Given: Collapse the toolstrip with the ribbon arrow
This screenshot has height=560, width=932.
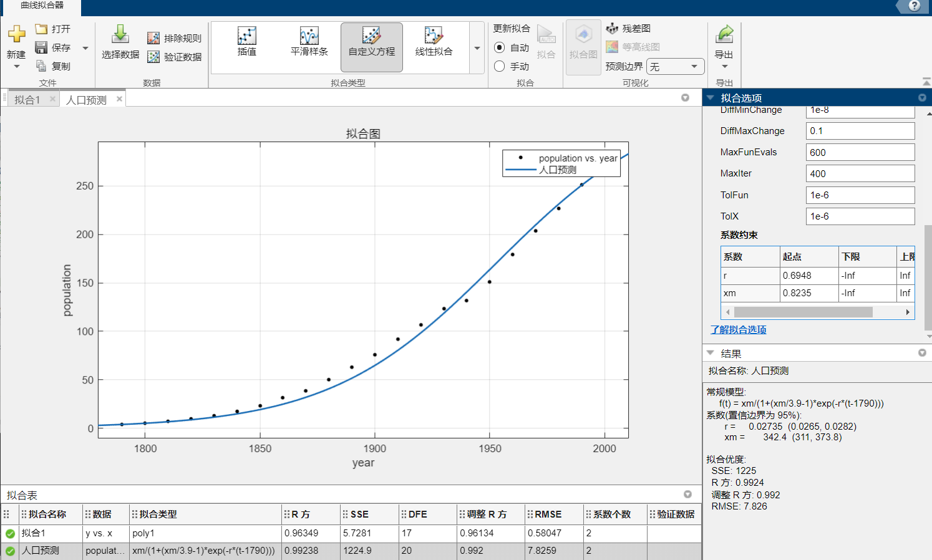Looking at the screenshot, I should click(x=926, y=82).
